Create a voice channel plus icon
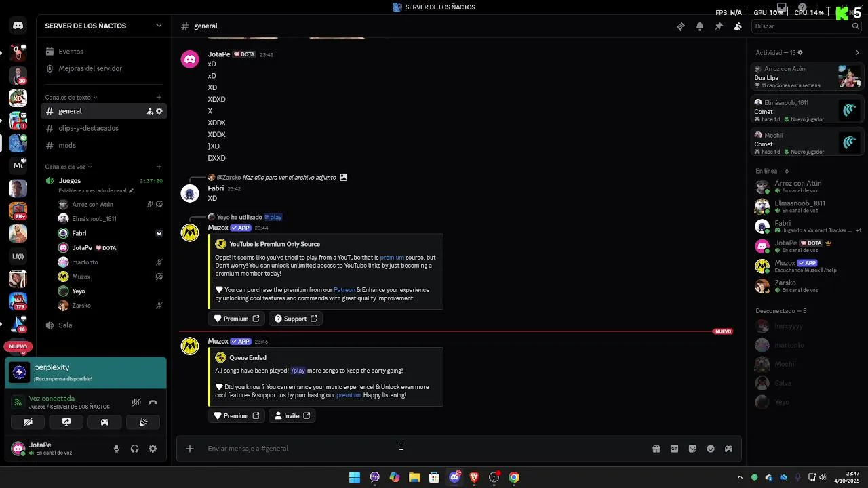Image resolution: width=868 pixels, height=488 pixels. coord(159,167)
